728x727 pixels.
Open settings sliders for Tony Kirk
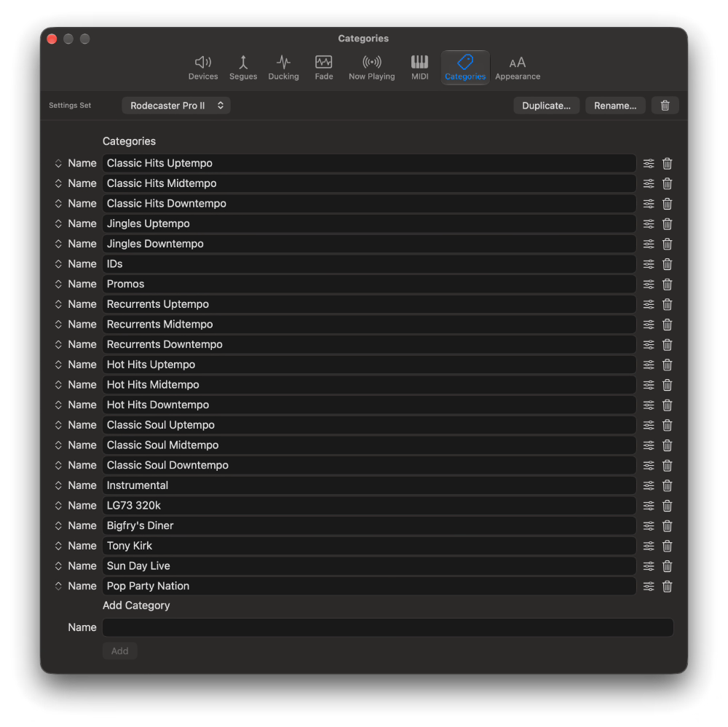coord(649,546)
